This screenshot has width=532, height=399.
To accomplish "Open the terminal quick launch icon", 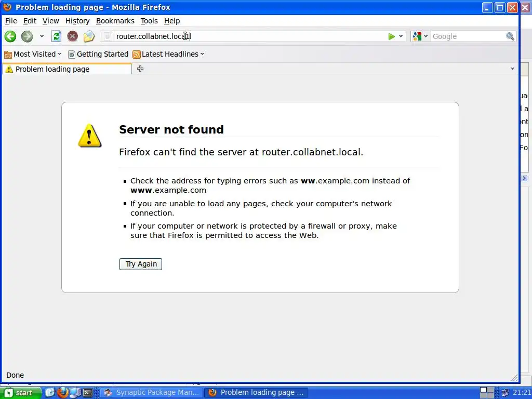I will coord(88,393).
